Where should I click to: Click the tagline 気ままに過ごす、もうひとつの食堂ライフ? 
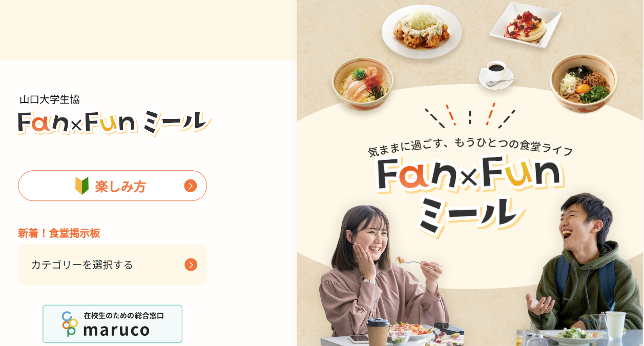click(470, 148)
